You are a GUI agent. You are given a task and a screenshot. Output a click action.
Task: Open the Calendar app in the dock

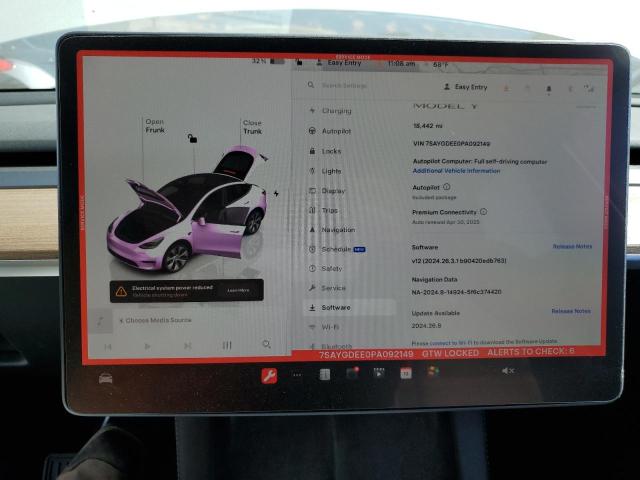click(406, 373)
